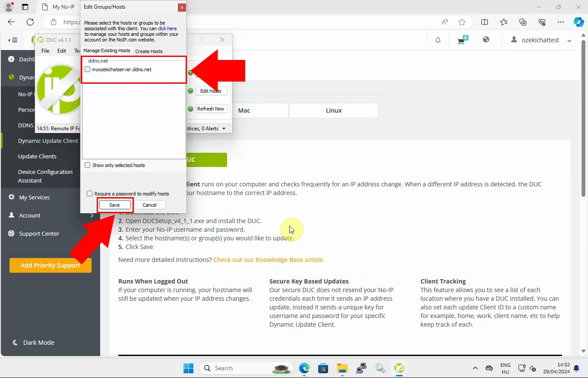
Task: Click the Account person icon in sidebar
Action: click(11, 215)
